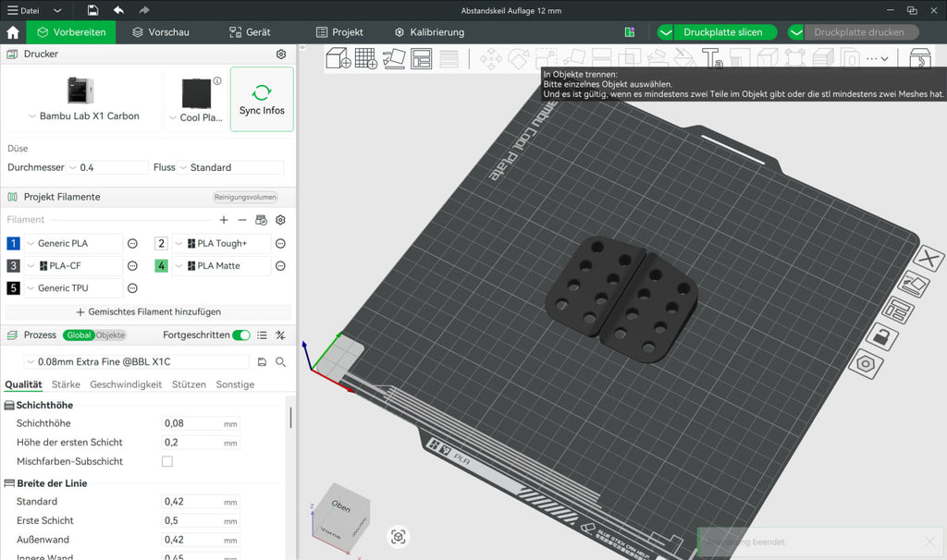
Task: Click the home icon
Action: point(13,32)
